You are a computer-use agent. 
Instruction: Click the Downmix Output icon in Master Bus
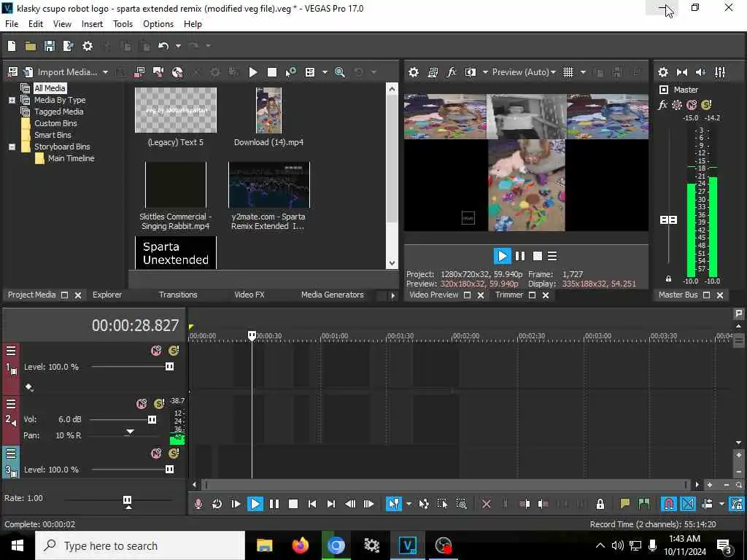[682, 72]
